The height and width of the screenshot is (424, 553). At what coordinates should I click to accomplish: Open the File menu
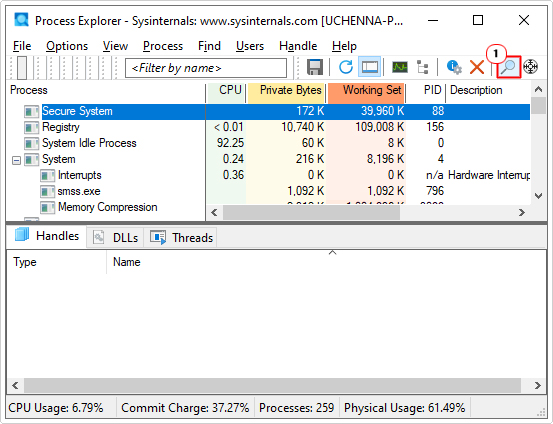click(x=22, y=46)
